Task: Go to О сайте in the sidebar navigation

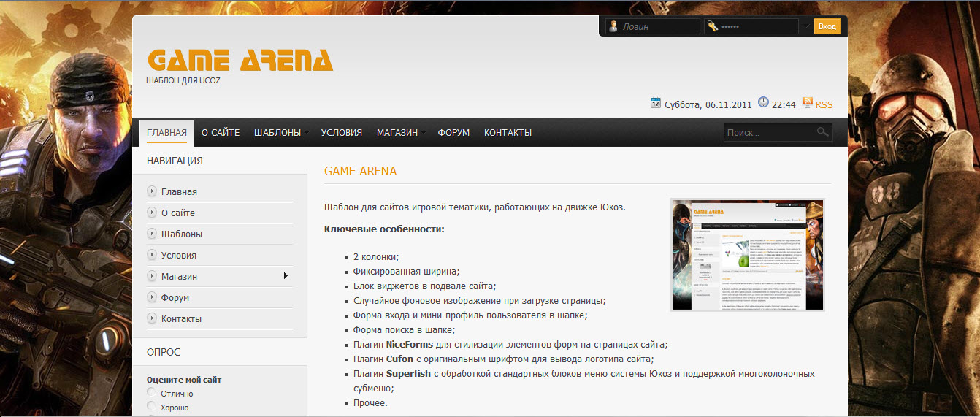Action: pos(177,213)
